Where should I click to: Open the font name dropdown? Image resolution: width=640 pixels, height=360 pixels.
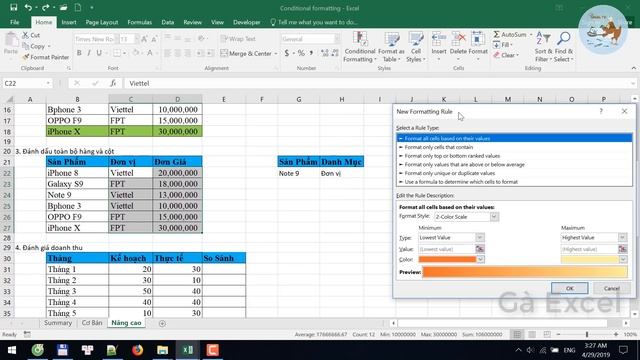pos(116,39)
